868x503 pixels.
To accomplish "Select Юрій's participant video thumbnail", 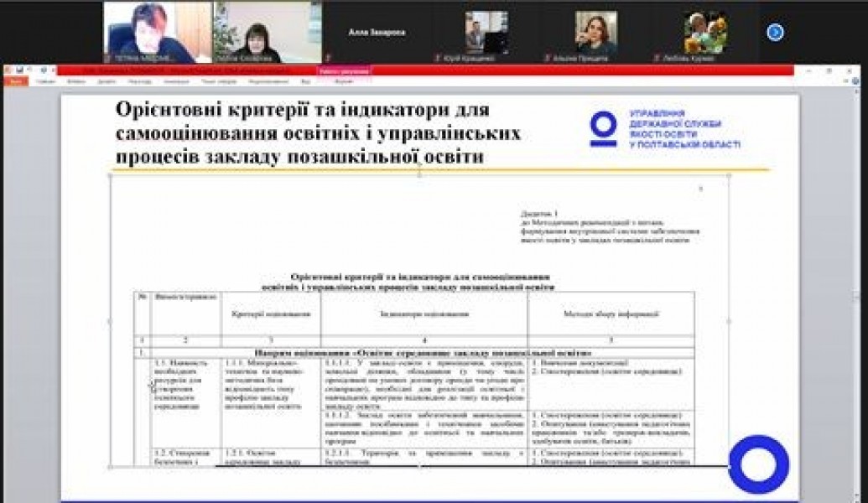I will [486, 33].
